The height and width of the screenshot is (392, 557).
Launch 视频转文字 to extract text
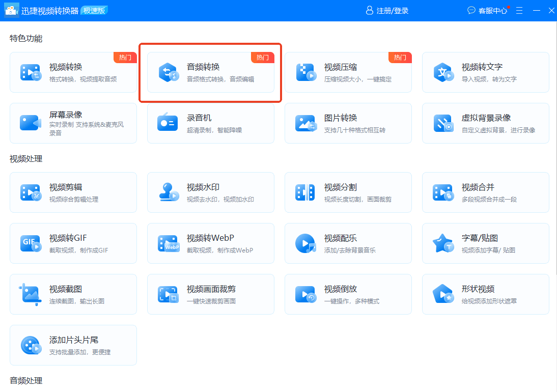(x=486, y=72)
